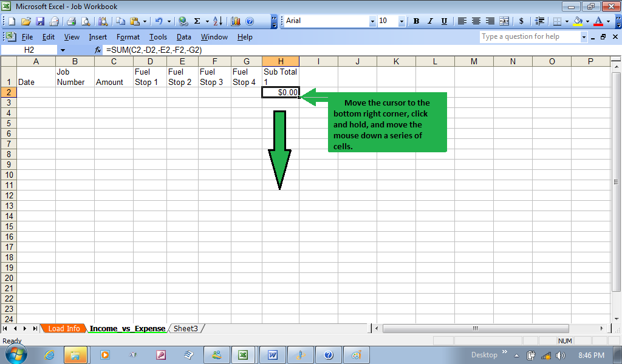This screenshot has height=364, width=622.
Task: Open the Format menu
Action: [x=128, y=37]
